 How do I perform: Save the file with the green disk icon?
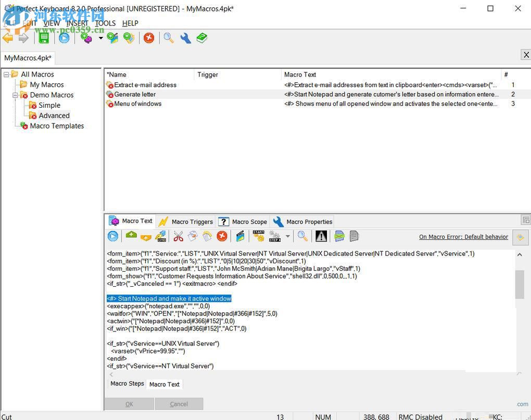(x=44, y=38)
